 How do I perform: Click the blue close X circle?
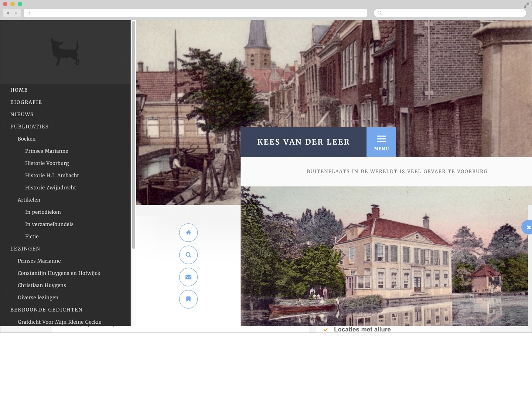(528, 227)
